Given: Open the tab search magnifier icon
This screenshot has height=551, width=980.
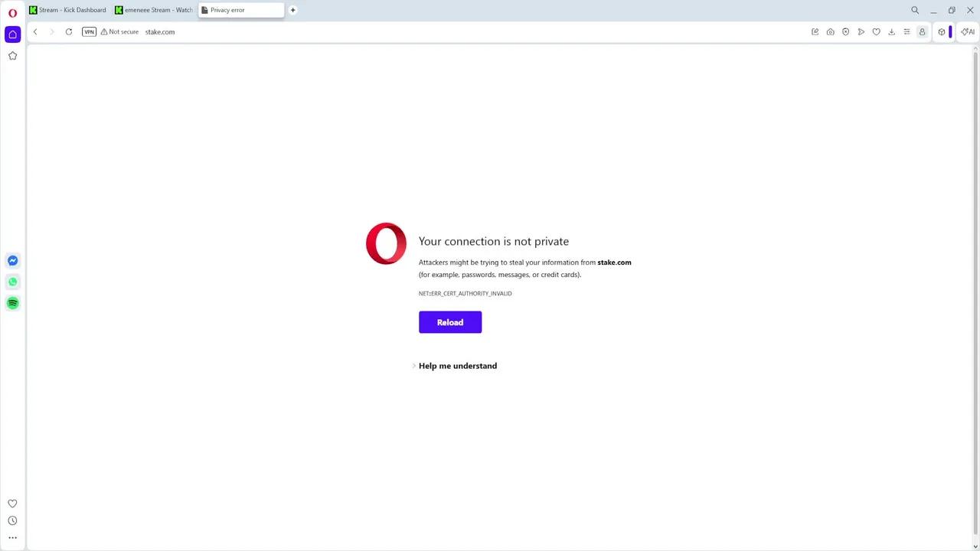Looking at the screenshot, I should tap(915, 10).
